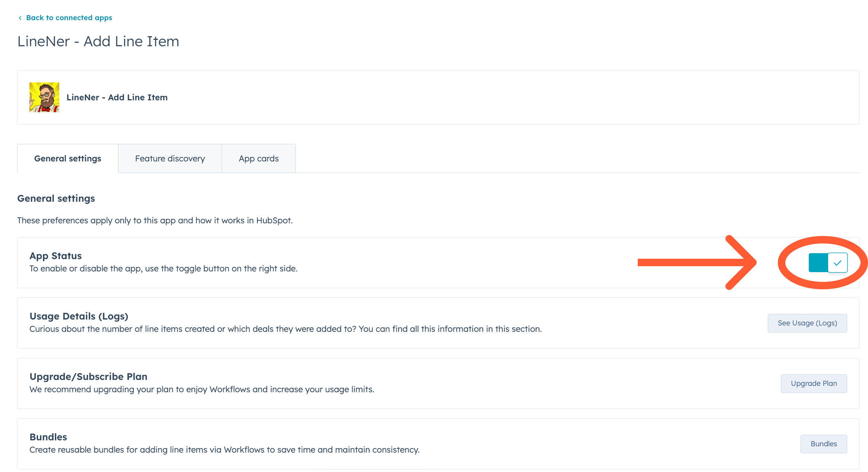Open the Feature discovery tab

[x=170, y=158]
